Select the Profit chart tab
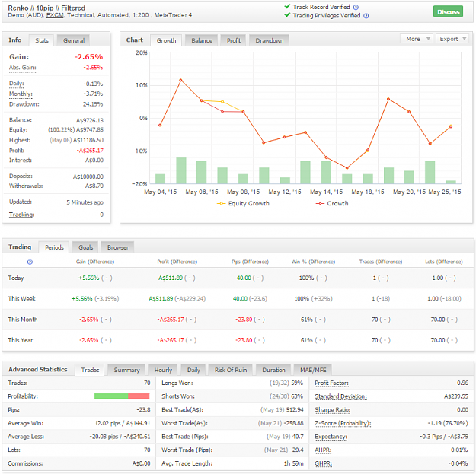Screen dimensions: 476x474 234,40
